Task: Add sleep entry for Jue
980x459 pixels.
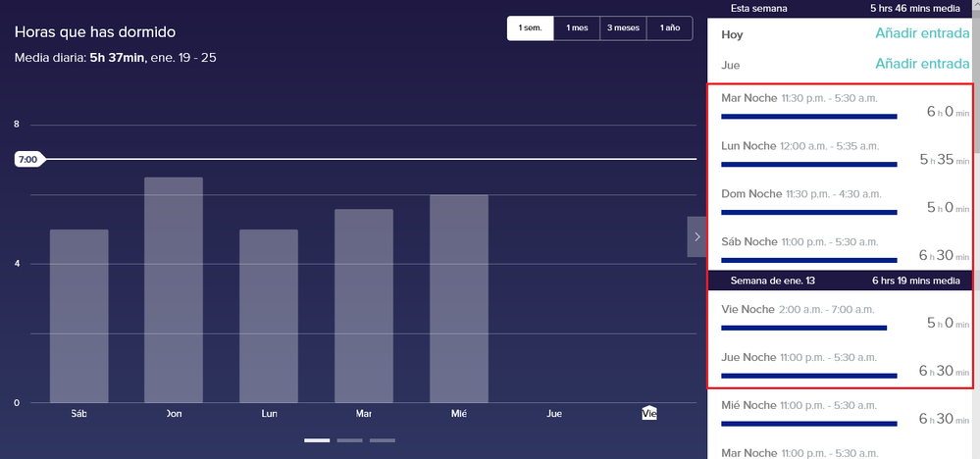Action: click(922, 64)
